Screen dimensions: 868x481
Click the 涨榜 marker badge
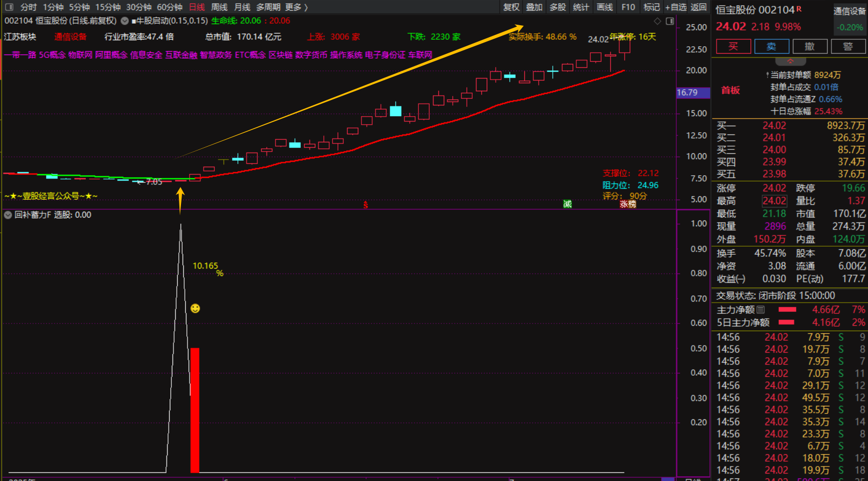pos(628,204)
